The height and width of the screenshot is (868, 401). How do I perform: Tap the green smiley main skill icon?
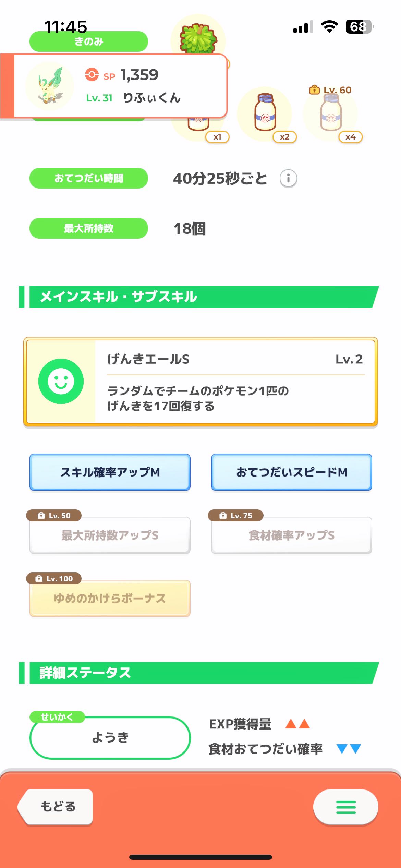pos(61,381)
